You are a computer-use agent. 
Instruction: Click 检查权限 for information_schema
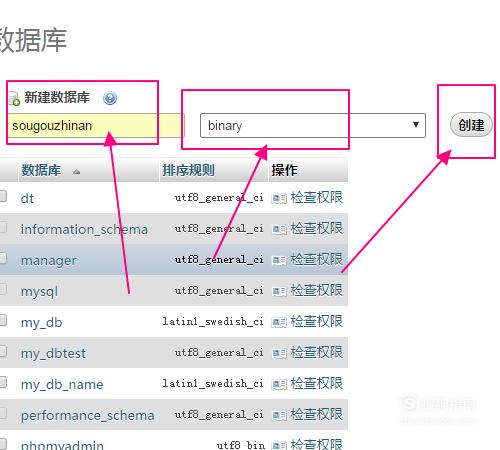click(316, 228)
